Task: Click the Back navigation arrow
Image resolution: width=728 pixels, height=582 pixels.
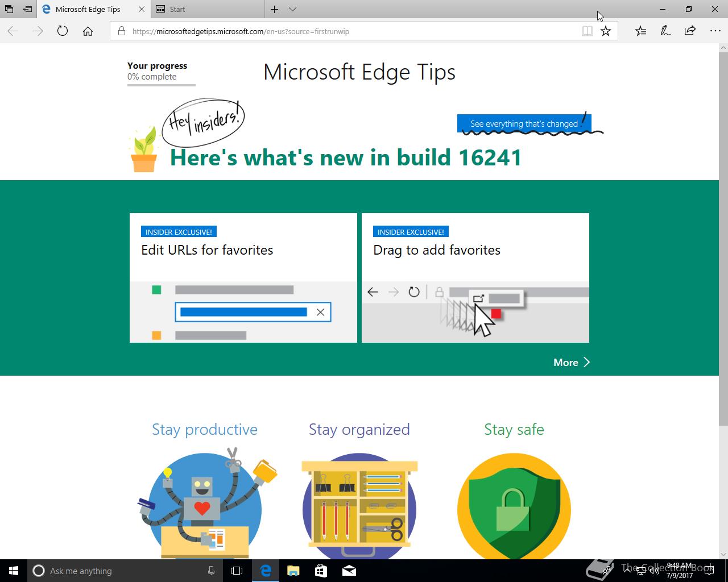Action: click(13, 31)
